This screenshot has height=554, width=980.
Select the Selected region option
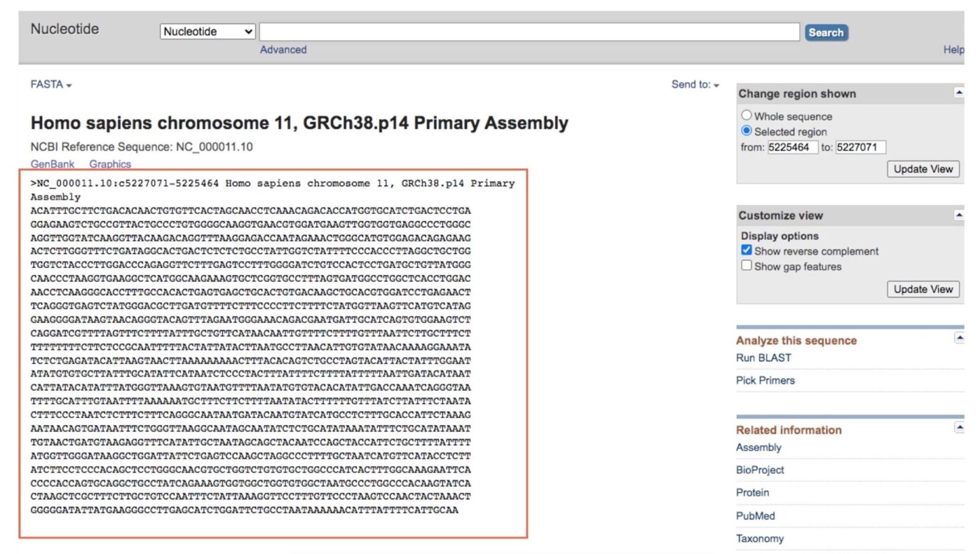(x=745, y=131)
